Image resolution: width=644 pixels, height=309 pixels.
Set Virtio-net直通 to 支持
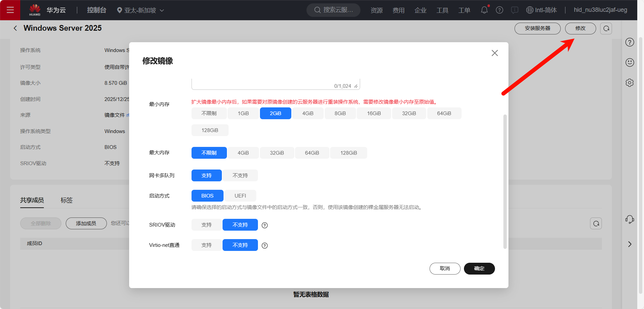[206, 245]
